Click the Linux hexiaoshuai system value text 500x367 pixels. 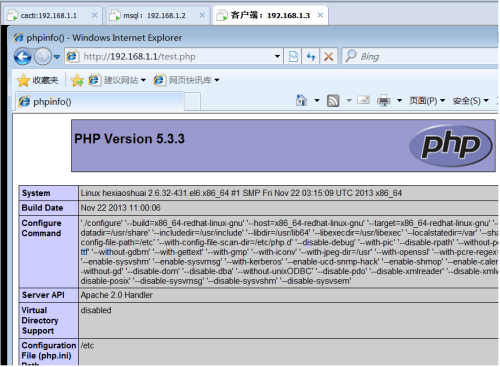tap(241, 193)
